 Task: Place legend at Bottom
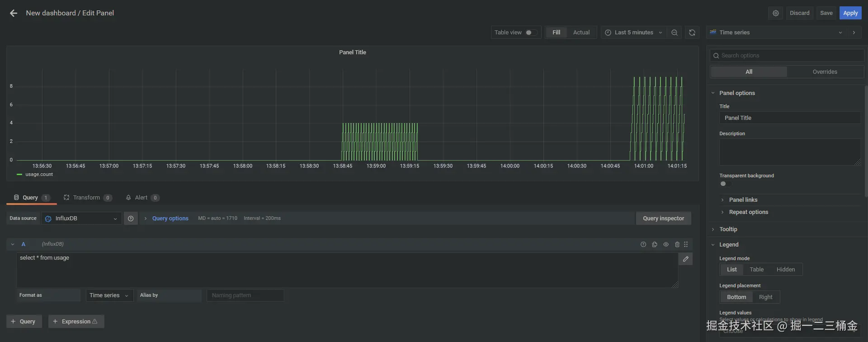pos(736,297)
